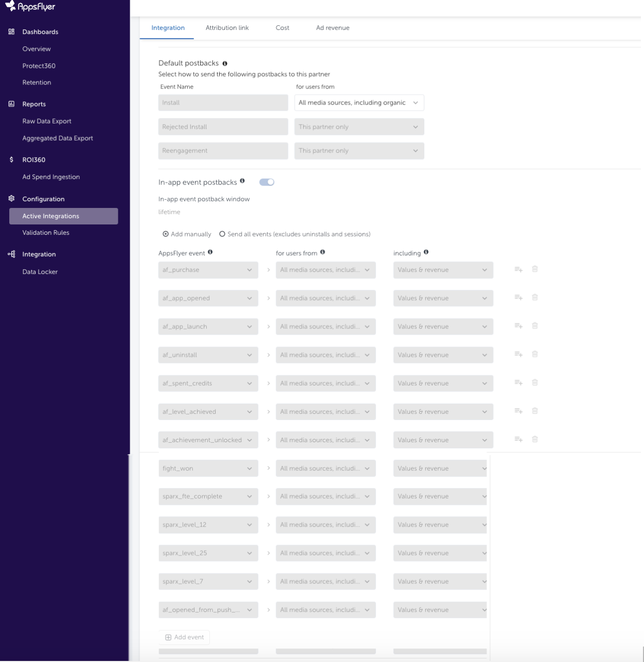Open the af_spent_credits event dropdown
The height and width of the screenshot is (662, 644).
tap(208, 384)
